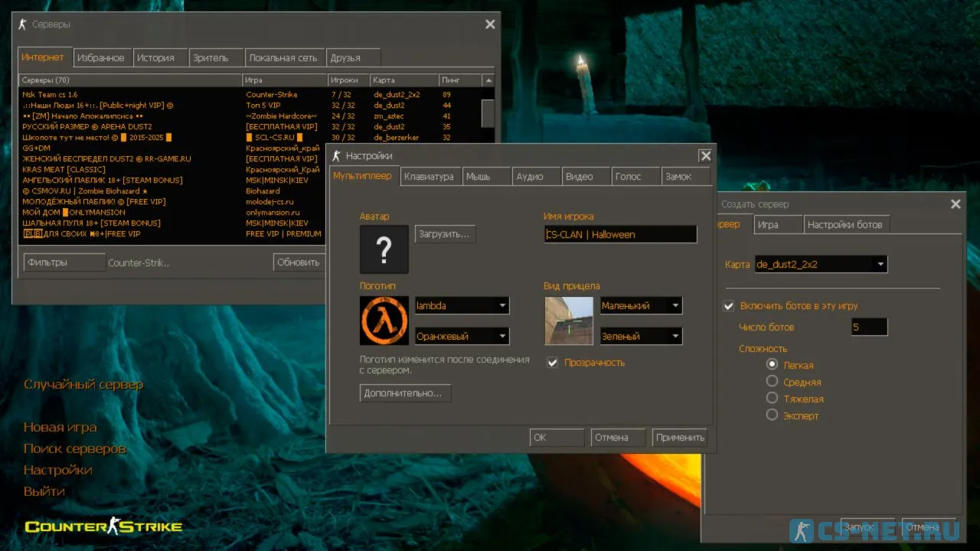This screenshot has height=551, width=980.
Task: Open the Избранное servers tab
Action: [x=100, y=58]
